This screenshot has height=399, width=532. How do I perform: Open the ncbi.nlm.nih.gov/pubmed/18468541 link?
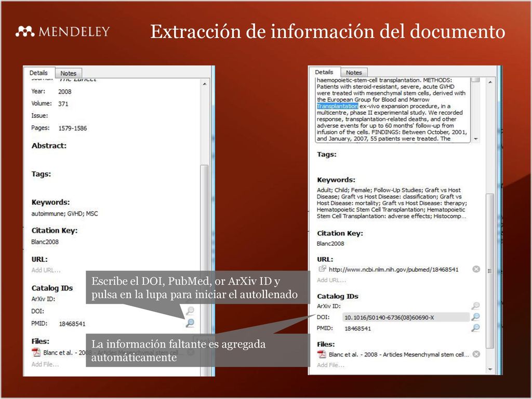(394, 270)
